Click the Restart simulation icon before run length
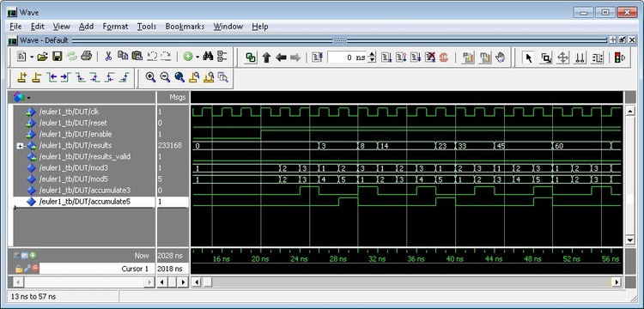The width and height of the screenshot is (644, 309). (317, 58)
